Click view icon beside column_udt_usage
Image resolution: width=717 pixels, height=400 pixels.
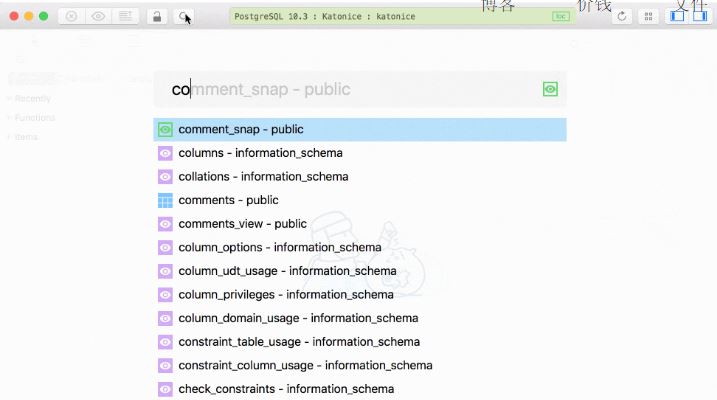(x=165, y=271)
